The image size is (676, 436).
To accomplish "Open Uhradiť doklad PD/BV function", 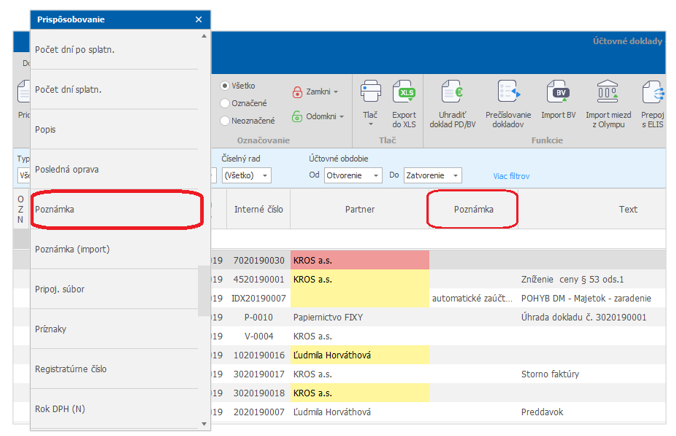I will [452, 104].
